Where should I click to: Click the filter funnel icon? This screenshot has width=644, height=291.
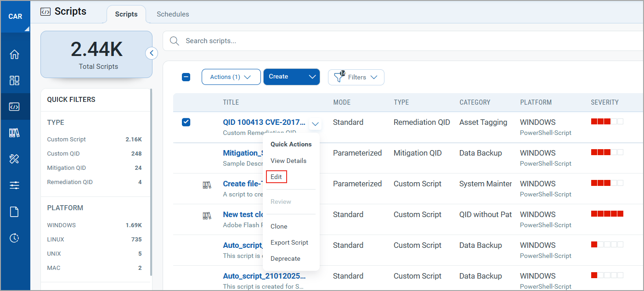tap(339, 77)
